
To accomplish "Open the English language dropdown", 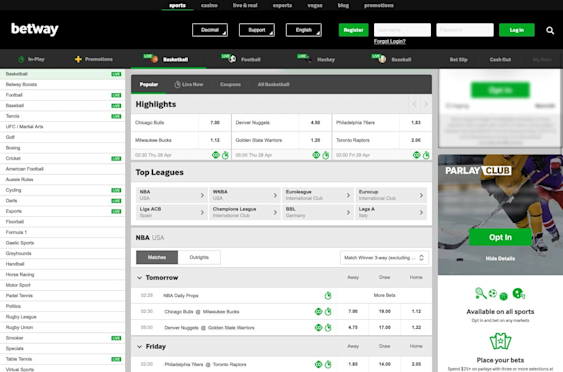I will pyautogui.click(x=303, y=30).
